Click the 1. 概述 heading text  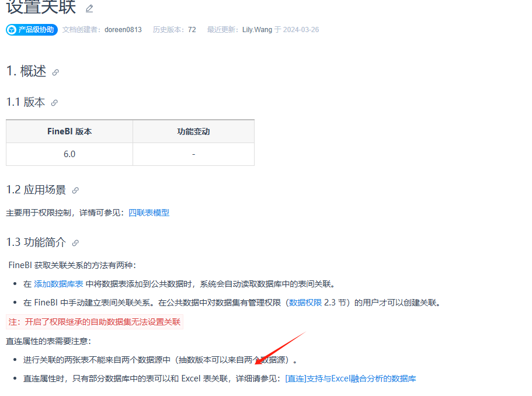(x=26, y=71)
